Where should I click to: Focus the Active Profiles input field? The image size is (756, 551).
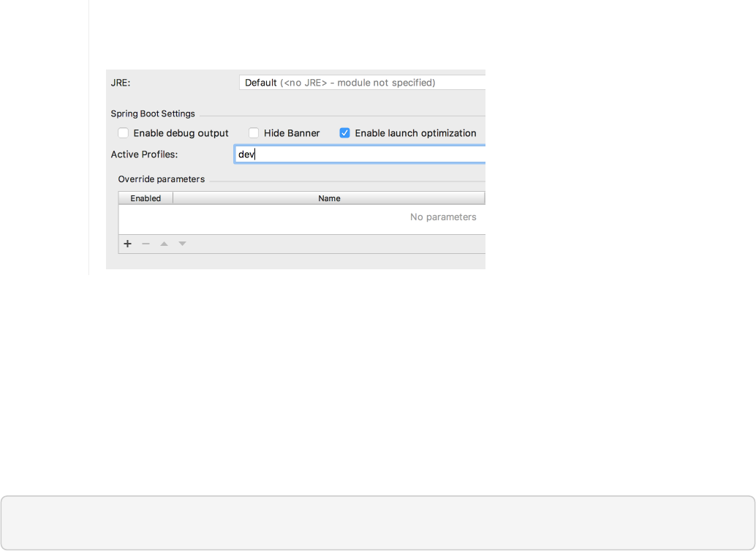(360, 154)
